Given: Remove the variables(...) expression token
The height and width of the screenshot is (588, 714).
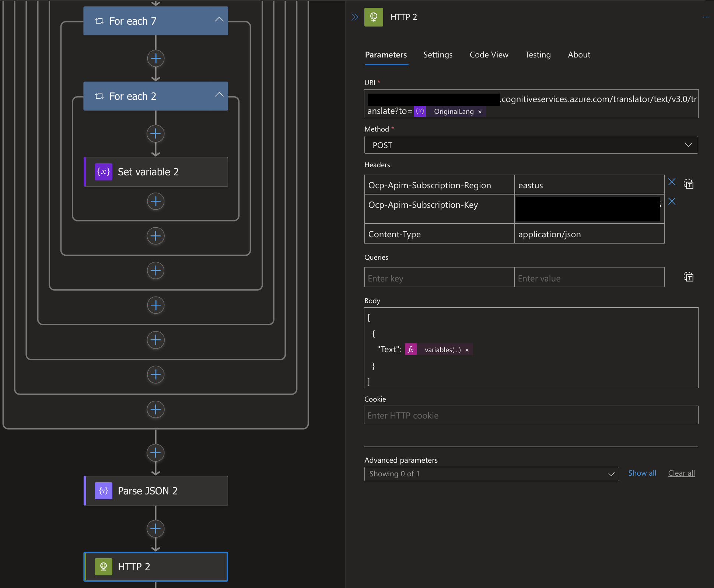Looking at the screenshot, I should tap(467, 350).
